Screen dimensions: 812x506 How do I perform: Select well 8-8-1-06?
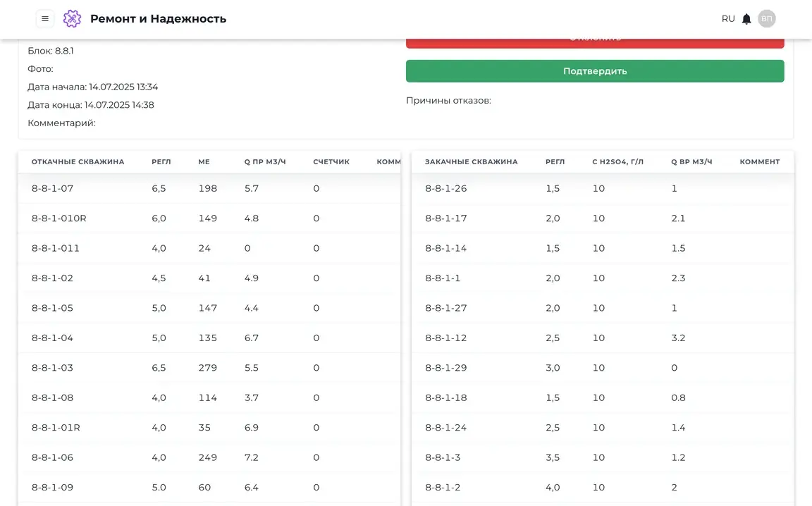point(209,457)
